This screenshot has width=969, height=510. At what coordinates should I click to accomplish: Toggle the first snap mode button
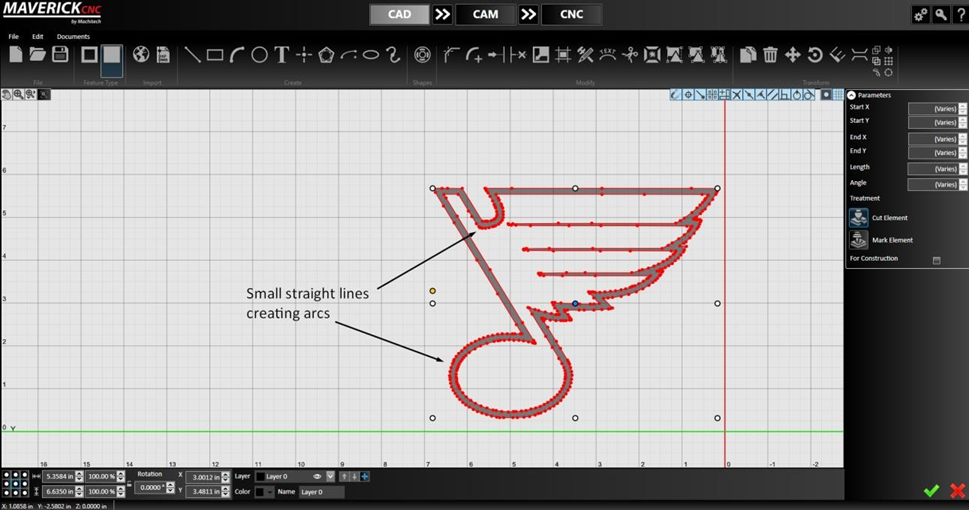(x=675, y=95)
